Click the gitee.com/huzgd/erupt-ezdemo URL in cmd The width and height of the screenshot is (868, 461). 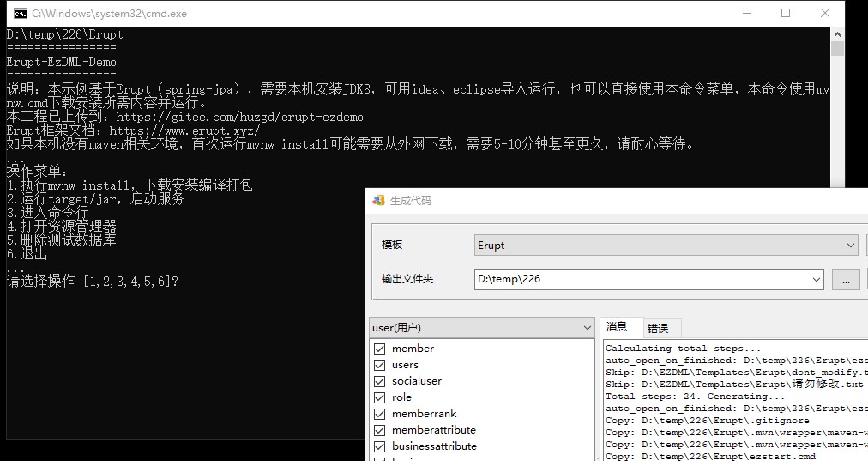pyautogui.click(x=239, y=117)
